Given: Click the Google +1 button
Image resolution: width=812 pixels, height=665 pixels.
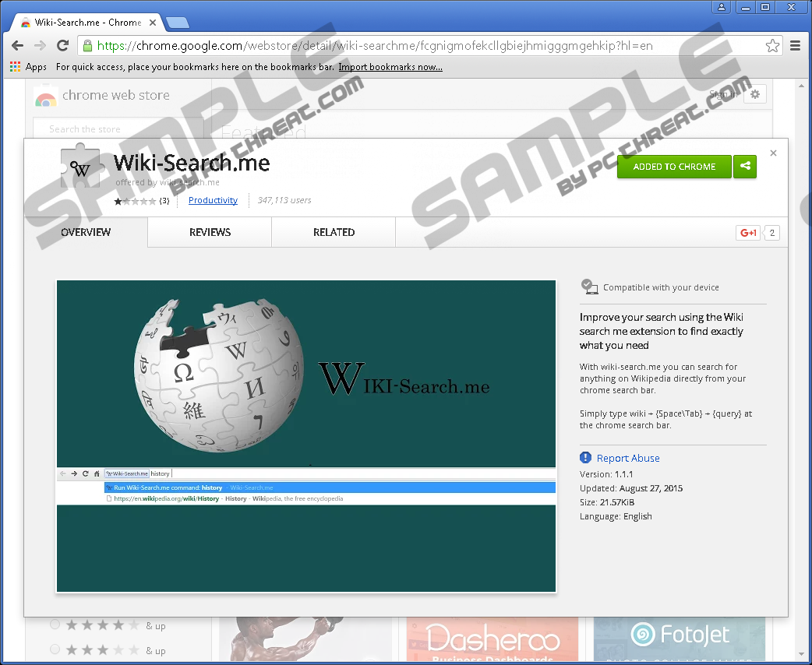Looking at the screenshot, I should (x=748, y=233).
